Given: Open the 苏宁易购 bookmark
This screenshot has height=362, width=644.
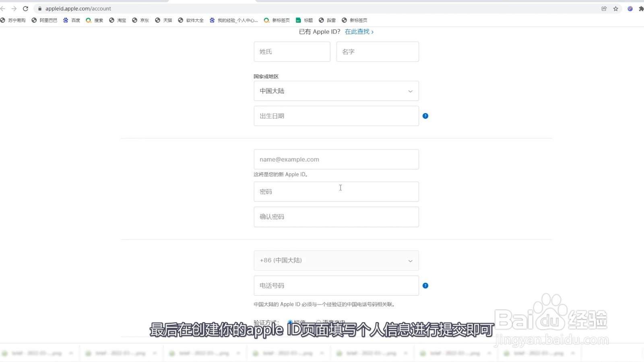Looking at the screenshot, I should (x=13, y=20).
